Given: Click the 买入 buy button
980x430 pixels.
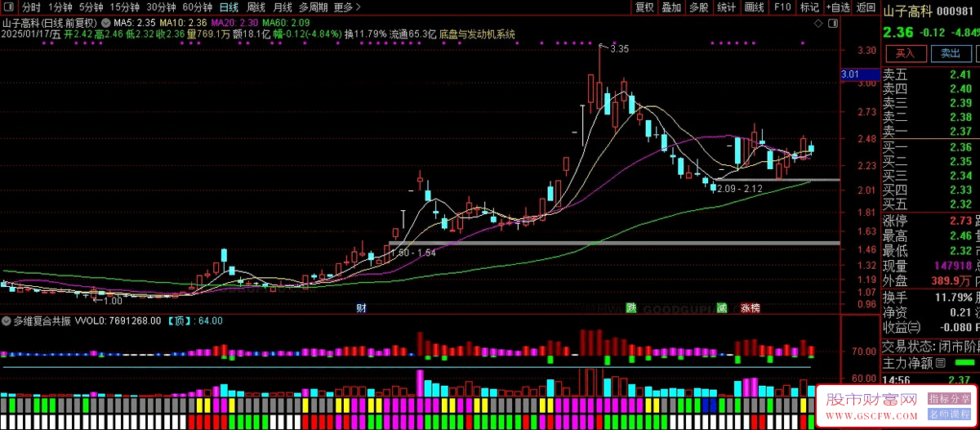Looking at the screenshot, I should click(x=906, y=53).
